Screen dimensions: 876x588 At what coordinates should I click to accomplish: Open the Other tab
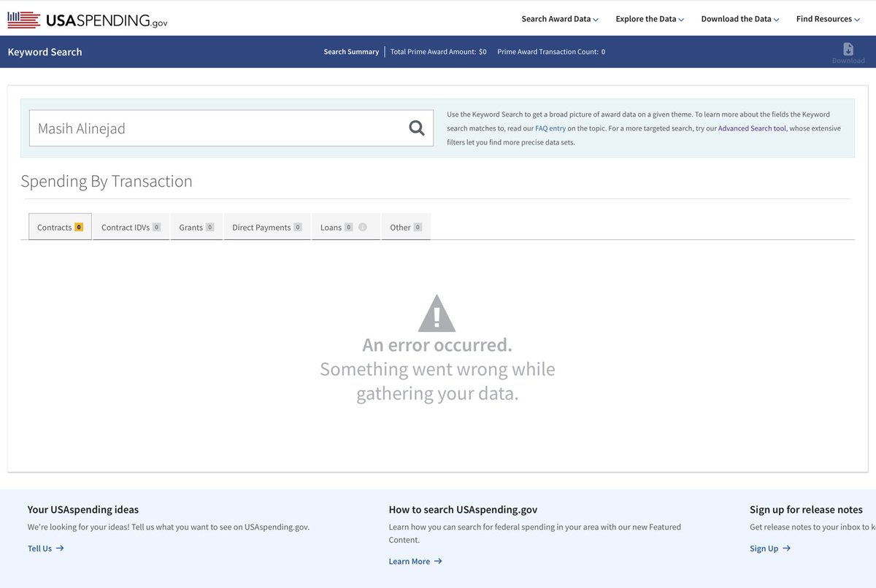click(406, 227)
